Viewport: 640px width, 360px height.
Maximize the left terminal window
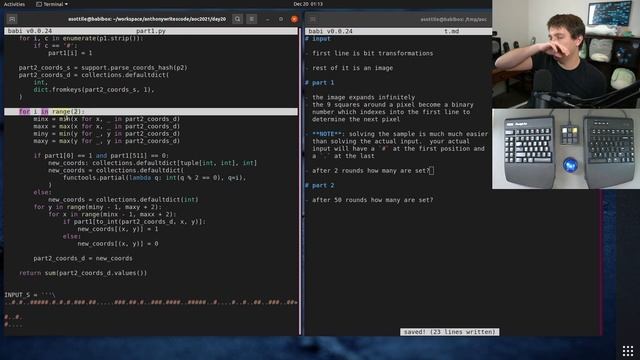[x=281, y=19]
